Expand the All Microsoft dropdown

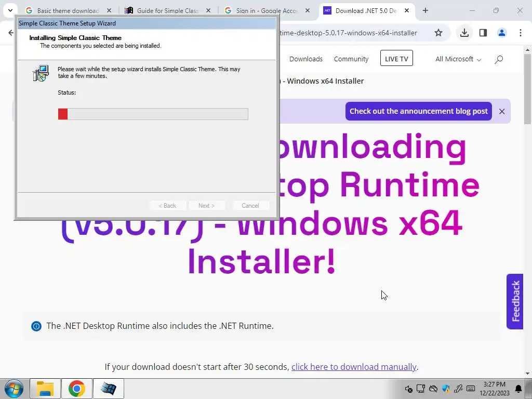click(x=458, y=59)
